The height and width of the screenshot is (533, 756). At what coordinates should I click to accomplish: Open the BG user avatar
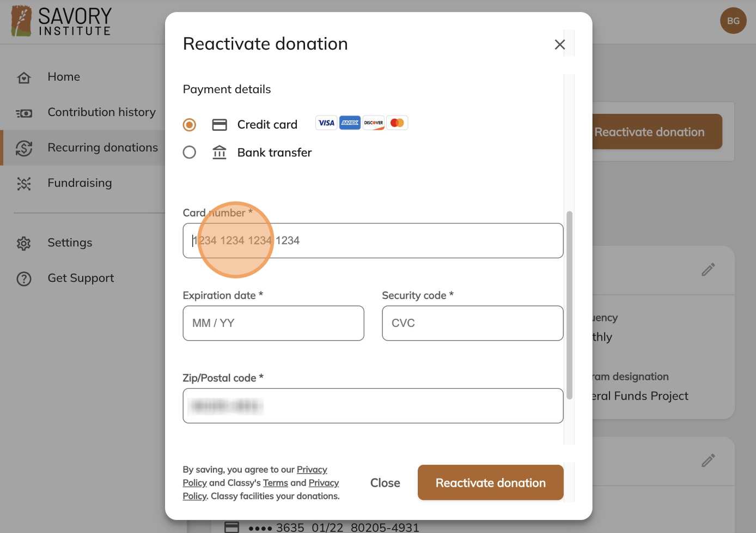coord(733,21)
